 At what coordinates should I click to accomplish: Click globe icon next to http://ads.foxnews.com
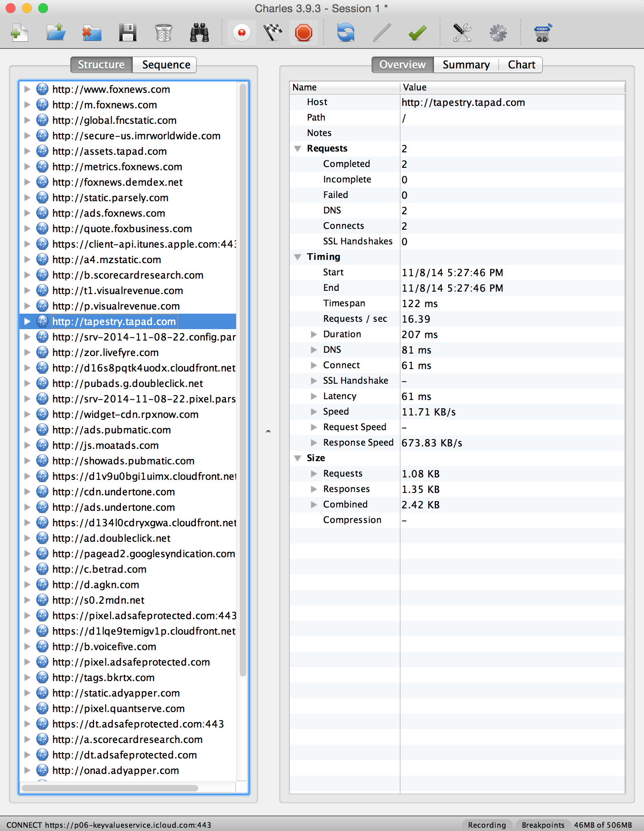42,213
